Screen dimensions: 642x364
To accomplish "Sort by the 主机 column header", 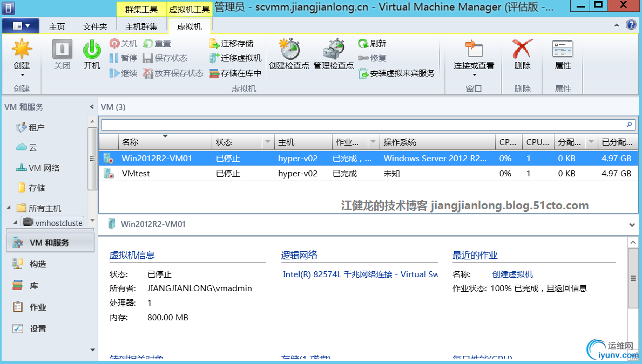I will tap(303, 142).
